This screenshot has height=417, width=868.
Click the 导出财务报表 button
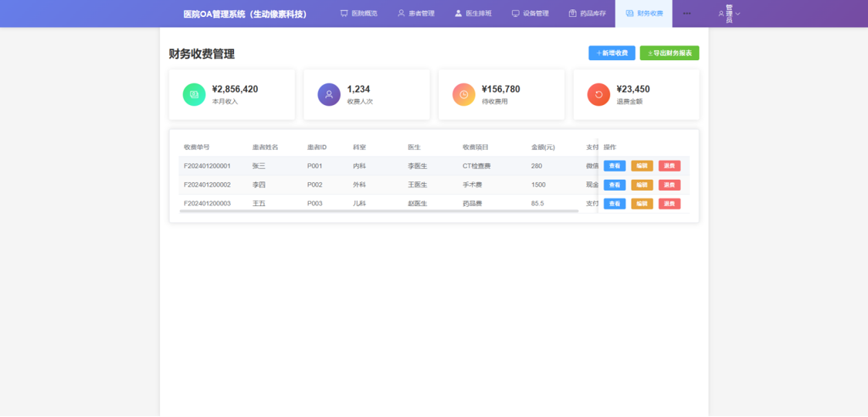tap(670, 53)
